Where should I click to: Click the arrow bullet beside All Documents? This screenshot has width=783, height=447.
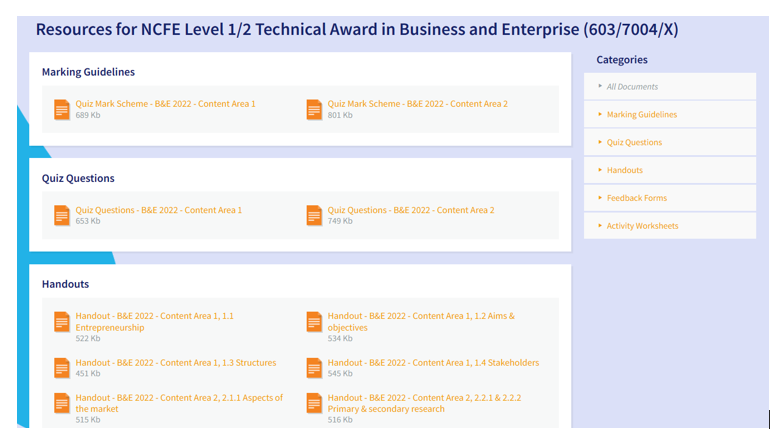(x=600, y=86)
